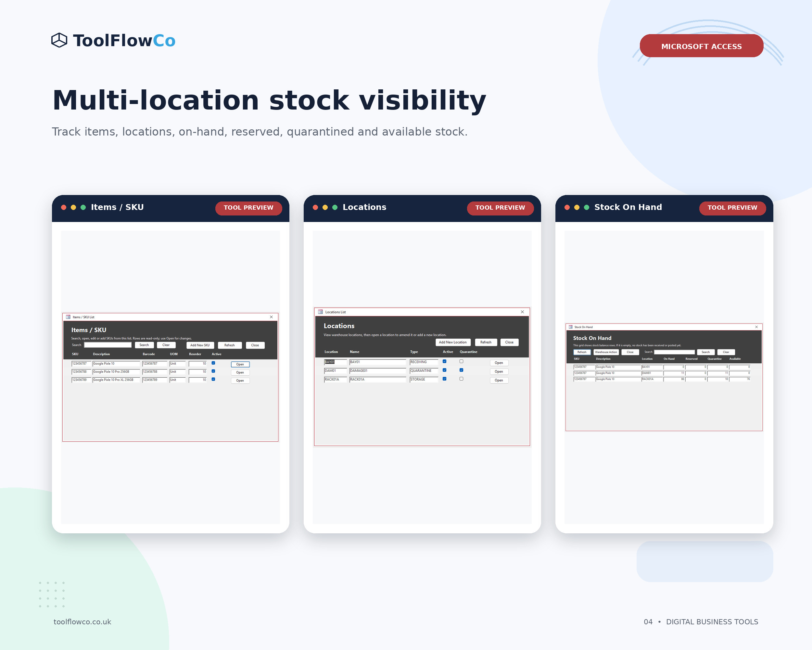Toggle Active checkbox for location RACK01A
Image resolution: width=812 pixels, height=650 pixels.
click(x=444, y=379)
